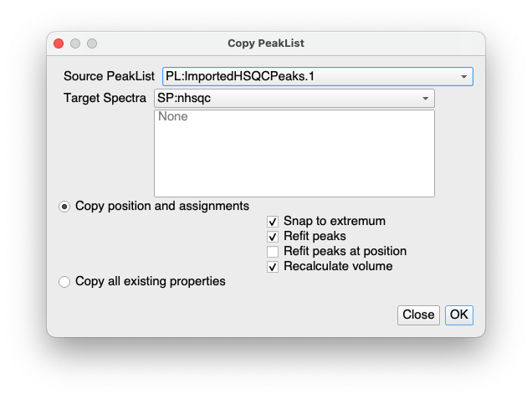Enable the Refit peaks at position checkbox
Screen dimensions: 532x399
(x=273, y=252)
